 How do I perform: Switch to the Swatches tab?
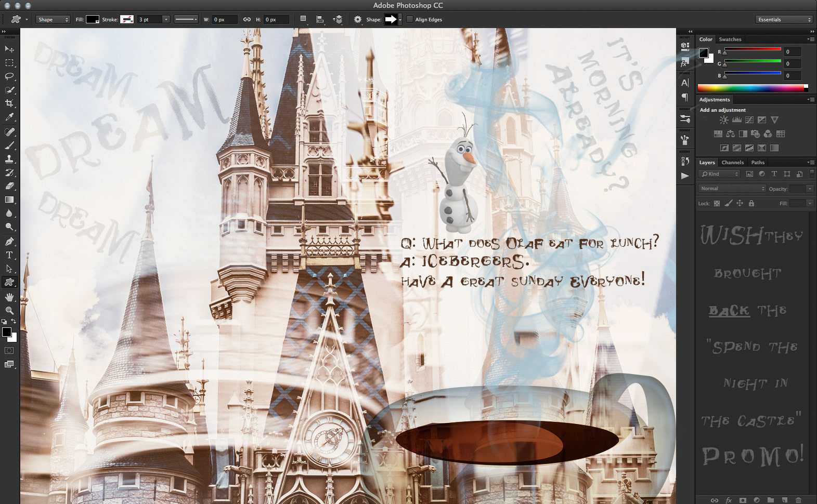tap(730, 39)
